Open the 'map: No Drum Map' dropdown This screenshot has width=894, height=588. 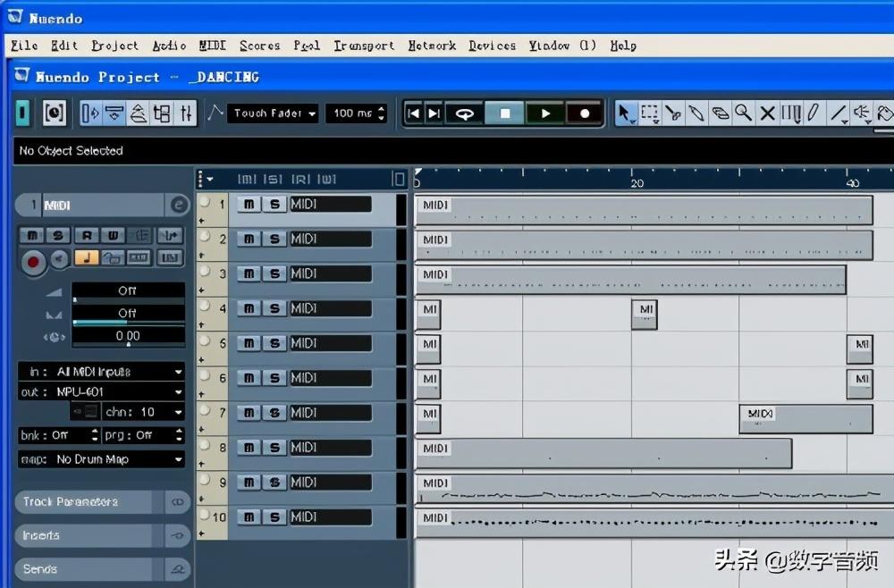pyautogui.click(x=102, y=459)
